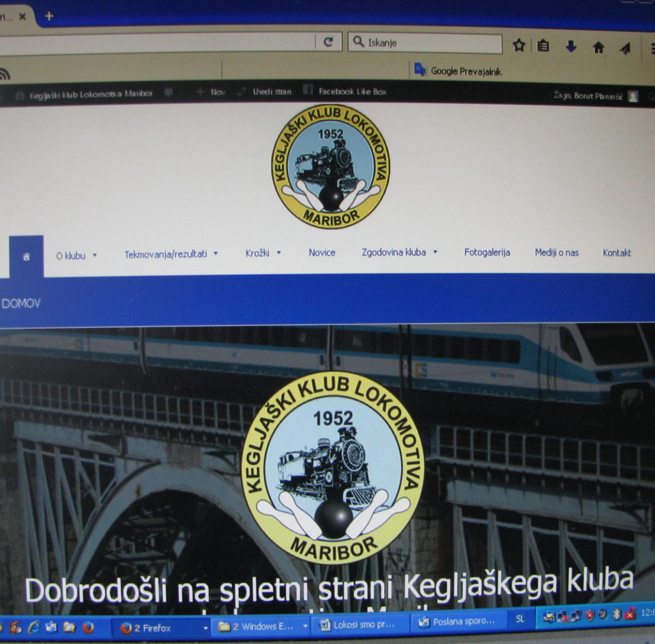Open the Kontakt page

click(x=617, y=252)
